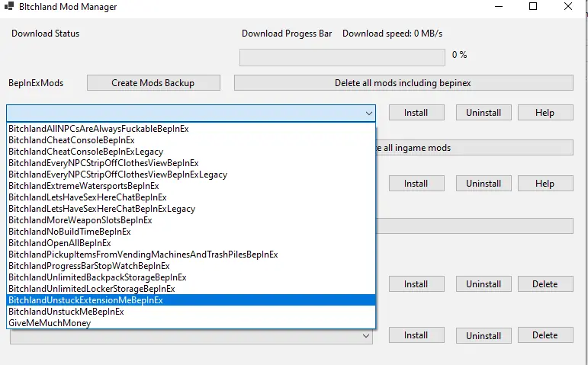Click the Delete button above the bottom row's Delete
The width and height of the screenshot is (588, 365).
pyautogui.click(x=545, y=284)
